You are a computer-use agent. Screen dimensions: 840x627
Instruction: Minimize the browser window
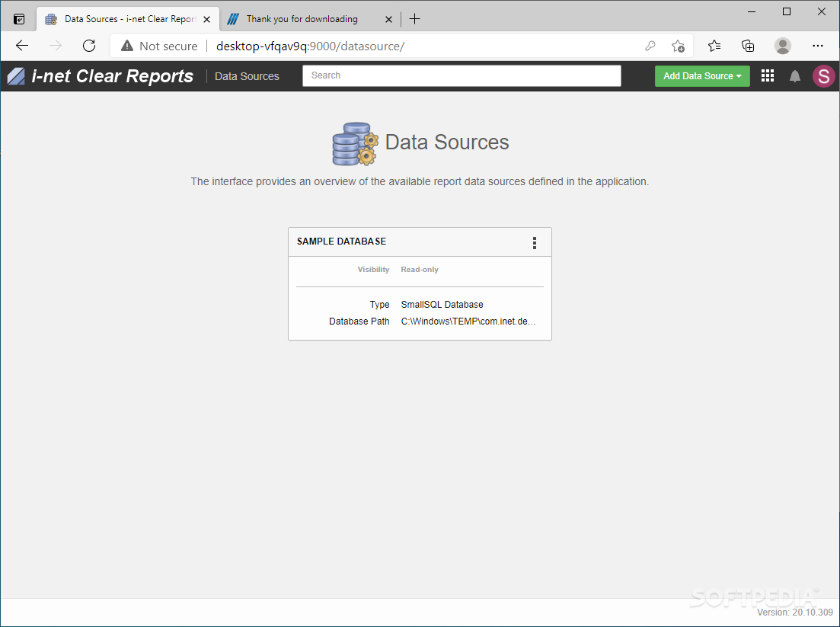tap(752, 11)
